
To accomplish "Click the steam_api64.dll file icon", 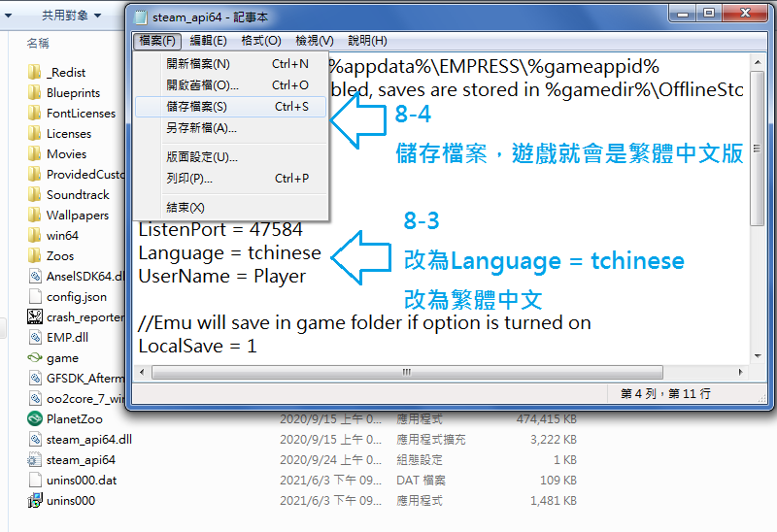I will [x=35, y=439].
